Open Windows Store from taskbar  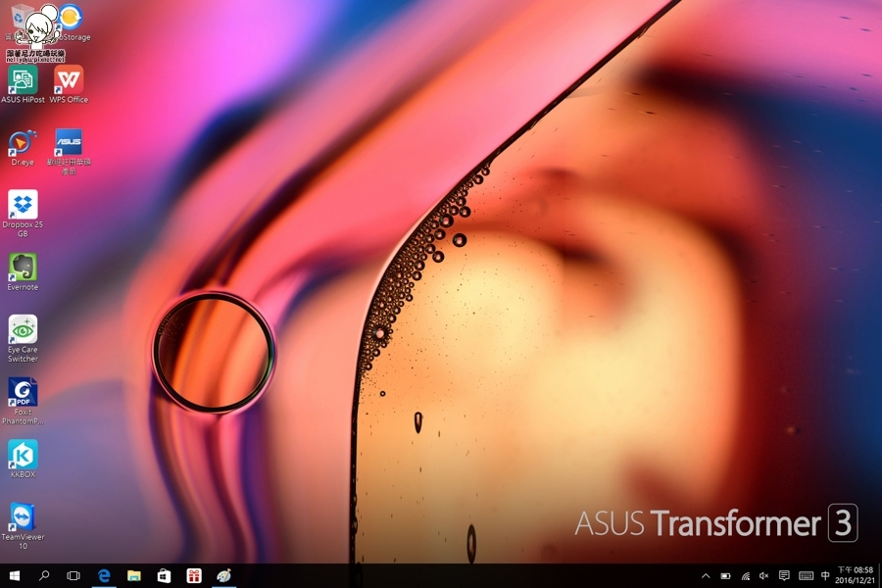(164, 575)
